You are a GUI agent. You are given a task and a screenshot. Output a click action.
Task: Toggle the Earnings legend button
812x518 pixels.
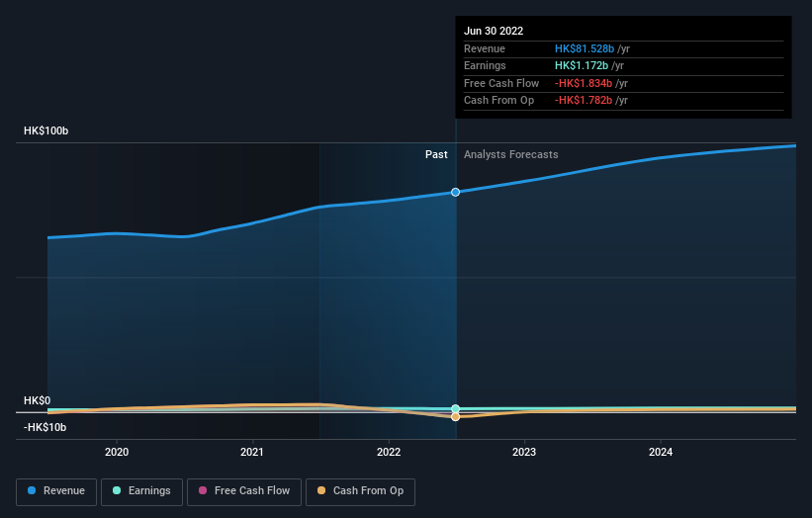point(141,491)
